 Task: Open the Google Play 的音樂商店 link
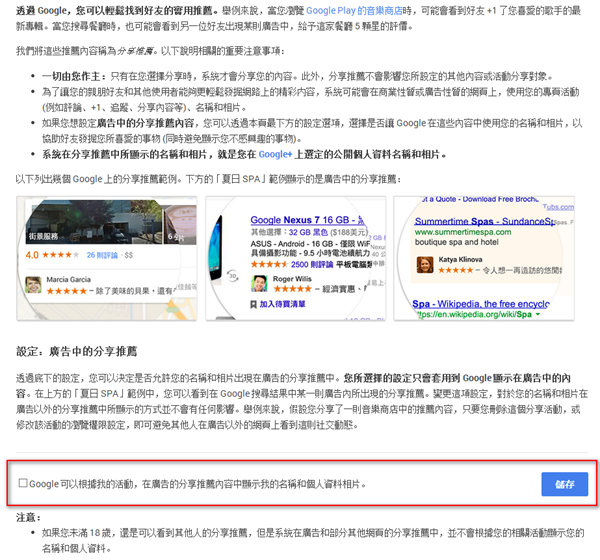click(354, 11)
